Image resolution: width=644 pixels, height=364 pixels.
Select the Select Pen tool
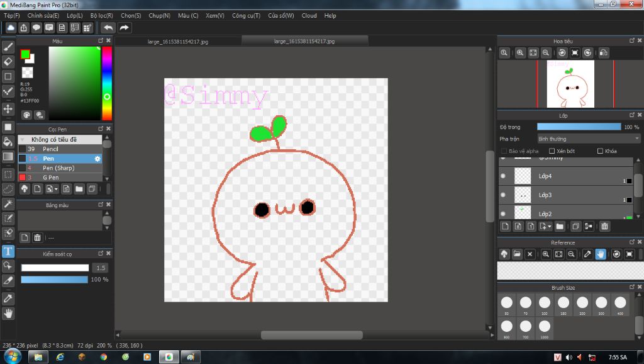point(8,219)
